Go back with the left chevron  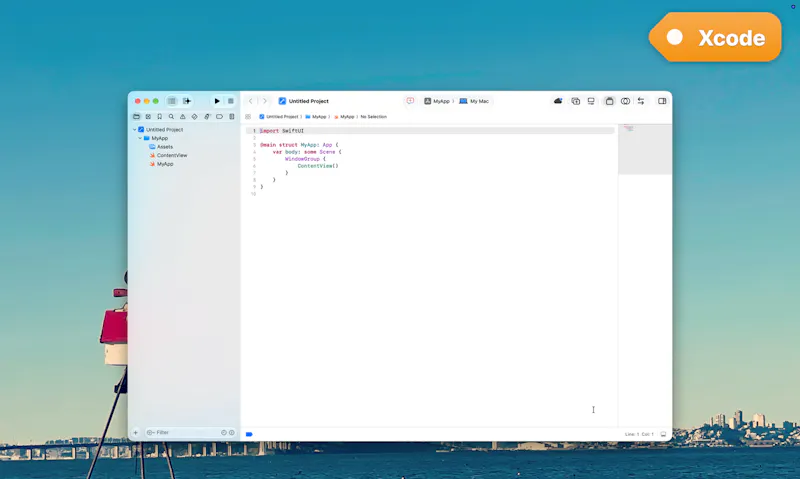[x=251, y=101]
